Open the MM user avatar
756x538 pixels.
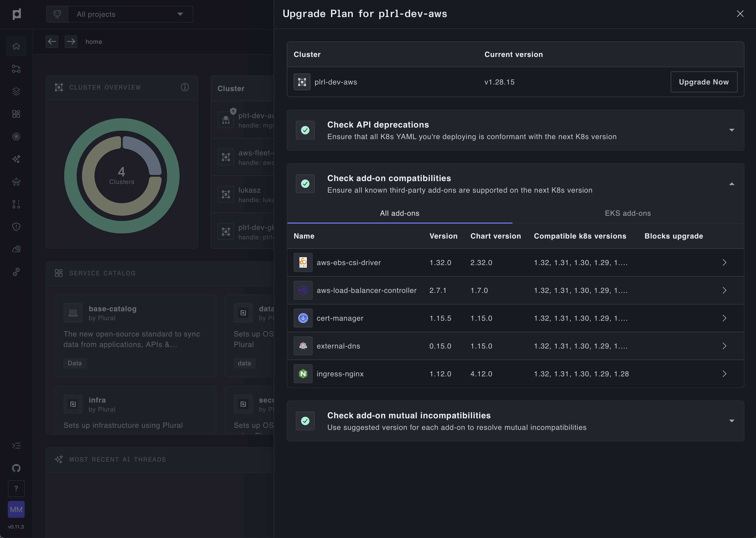pos(16,509)
